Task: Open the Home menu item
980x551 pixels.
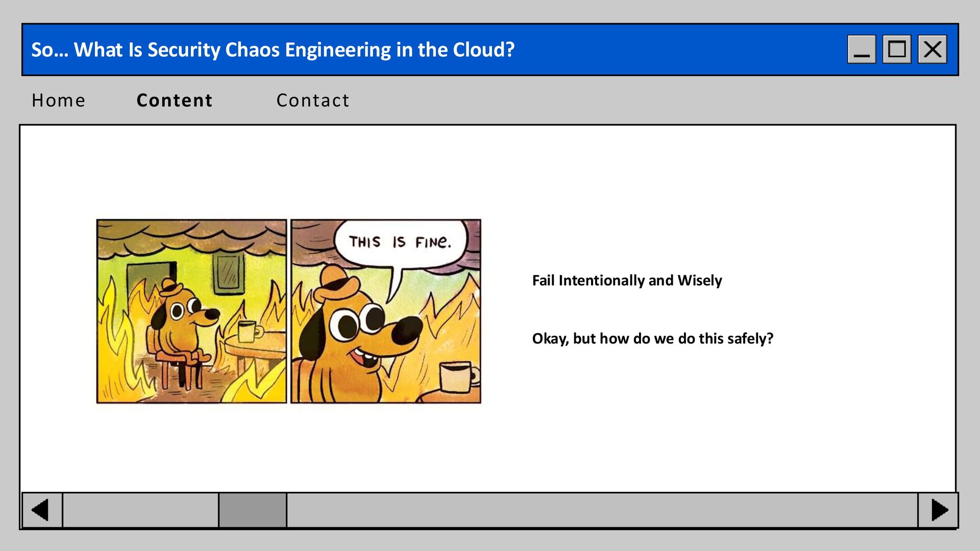Action: 58,101
